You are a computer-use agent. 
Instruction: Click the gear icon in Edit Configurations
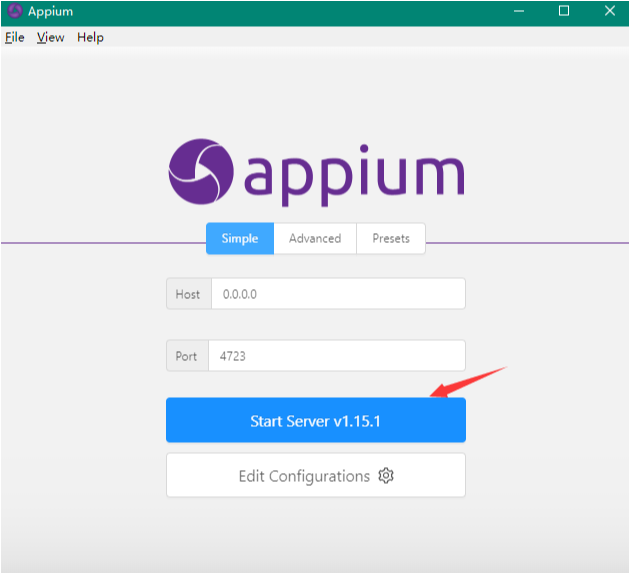click(x=386, y=475)
